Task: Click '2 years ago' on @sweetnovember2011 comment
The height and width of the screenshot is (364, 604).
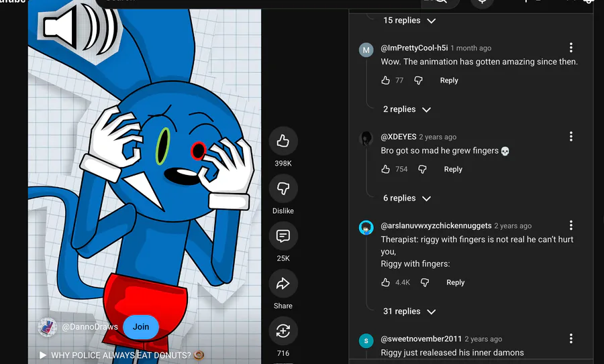Action: [483, 339]
